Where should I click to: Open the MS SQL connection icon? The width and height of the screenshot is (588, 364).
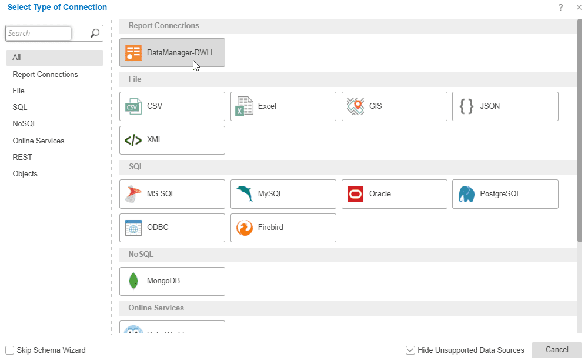coord(133,194)
